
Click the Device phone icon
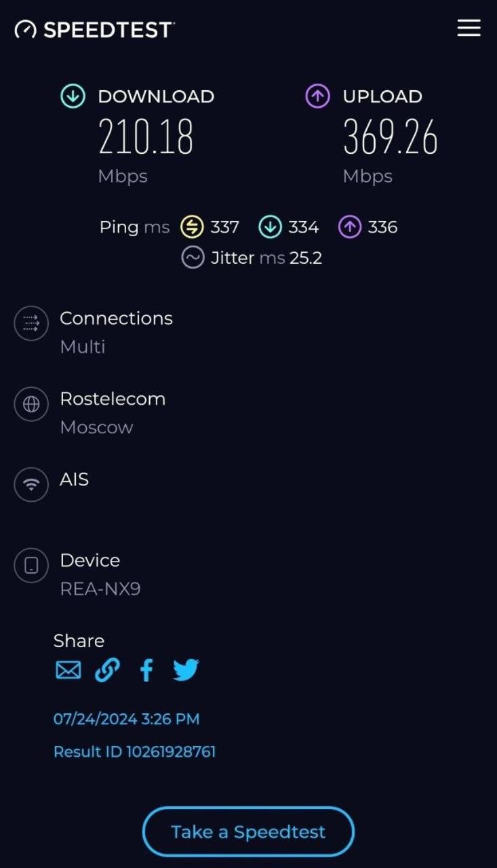tap(31, 565)
